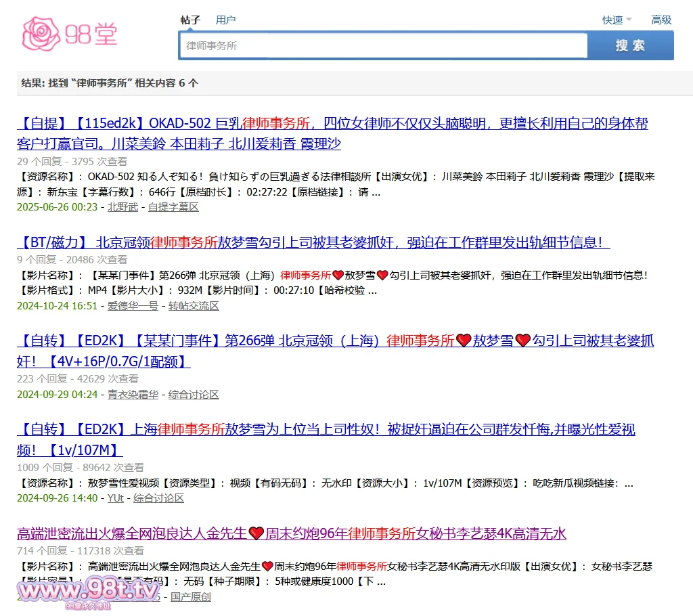Screen dimensions: 693x616
Task: Go to the 转帖交流区 forum section
Action: coord(194,306)
